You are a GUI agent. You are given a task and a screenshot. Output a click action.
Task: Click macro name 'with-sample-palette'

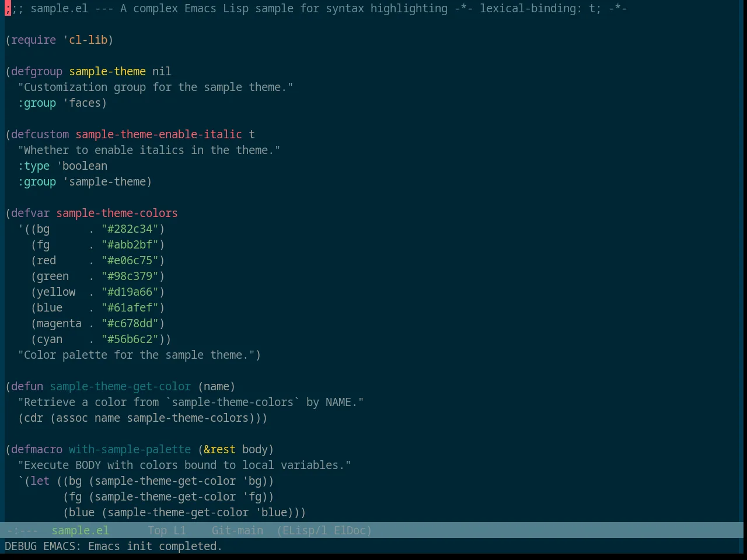130,449
